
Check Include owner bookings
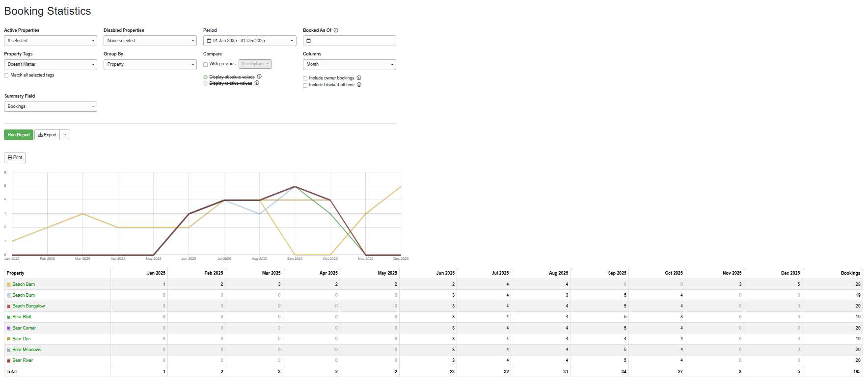(x=305, y=78)
